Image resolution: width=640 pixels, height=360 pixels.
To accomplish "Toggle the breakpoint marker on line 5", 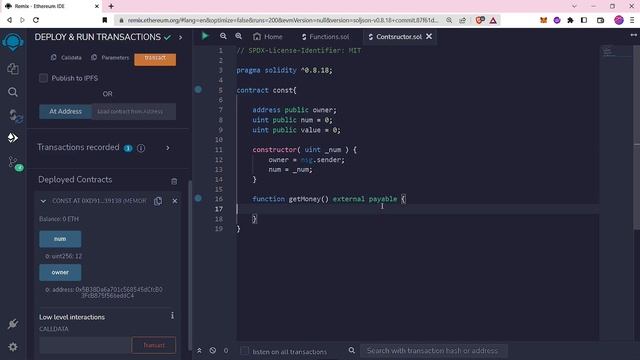I will point(198,89).
